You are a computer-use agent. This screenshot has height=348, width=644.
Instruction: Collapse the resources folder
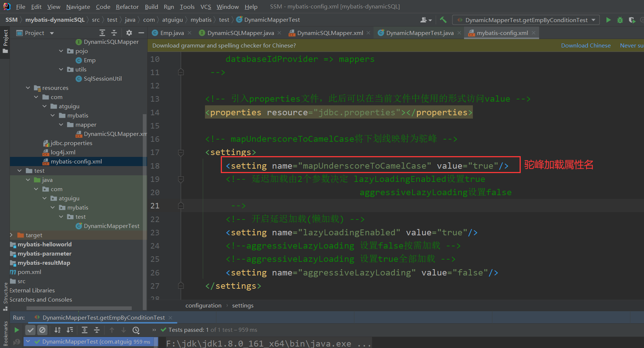[x=28, y=88]
